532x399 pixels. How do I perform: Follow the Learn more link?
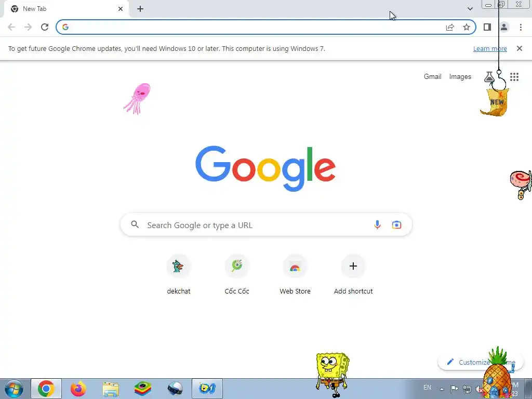click(490, 48)
